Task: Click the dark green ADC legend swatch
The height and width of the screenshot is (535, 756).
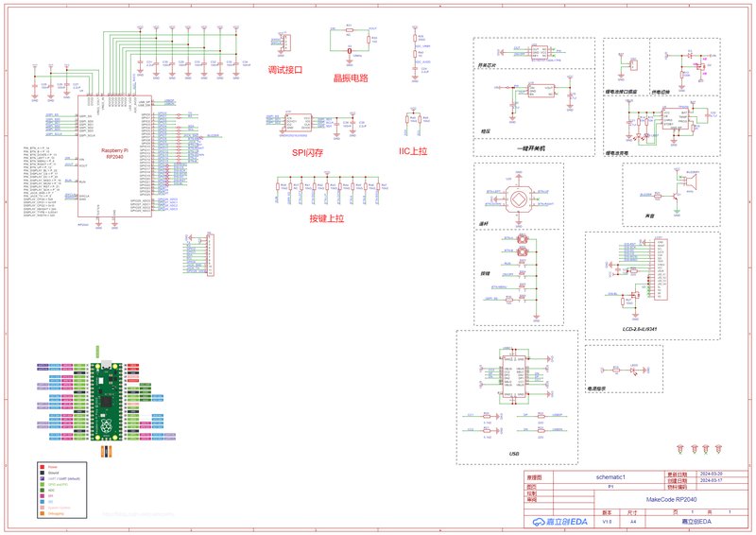Action: [x=43, y=491]
